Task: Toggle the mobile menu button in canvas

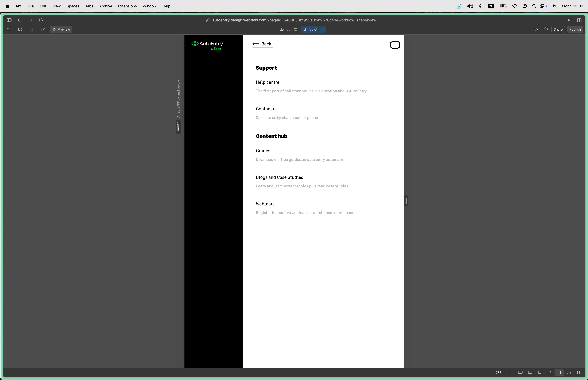Action: pos(395,45)
